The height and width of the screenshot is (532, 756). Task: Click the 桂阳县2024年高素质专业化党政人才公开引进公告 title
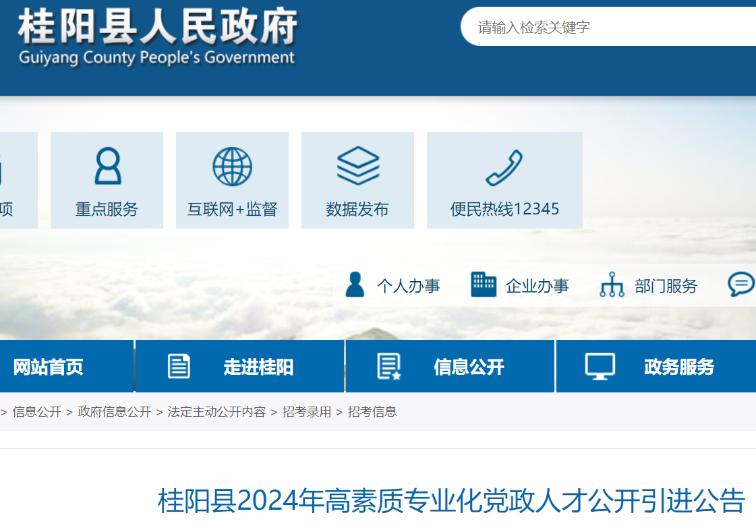[x=451, y=501]
